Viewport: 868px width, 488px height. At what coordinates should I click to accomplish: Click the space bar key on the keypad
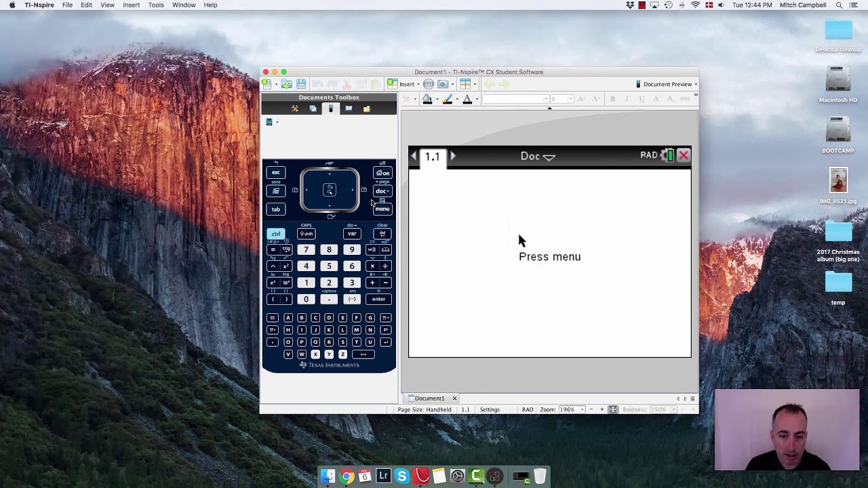coord(363,354)
